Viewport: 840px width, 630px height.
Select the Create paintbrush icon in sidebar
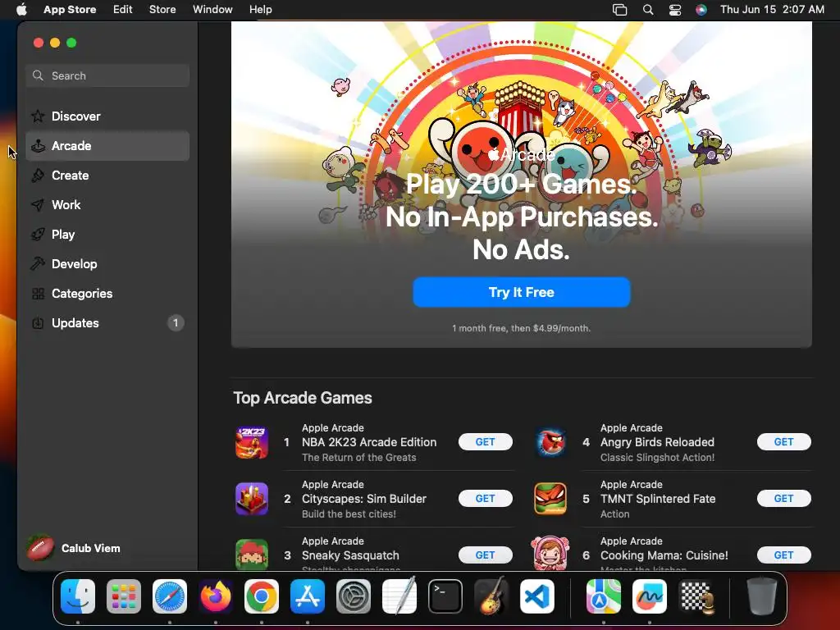tap(38, 176)
